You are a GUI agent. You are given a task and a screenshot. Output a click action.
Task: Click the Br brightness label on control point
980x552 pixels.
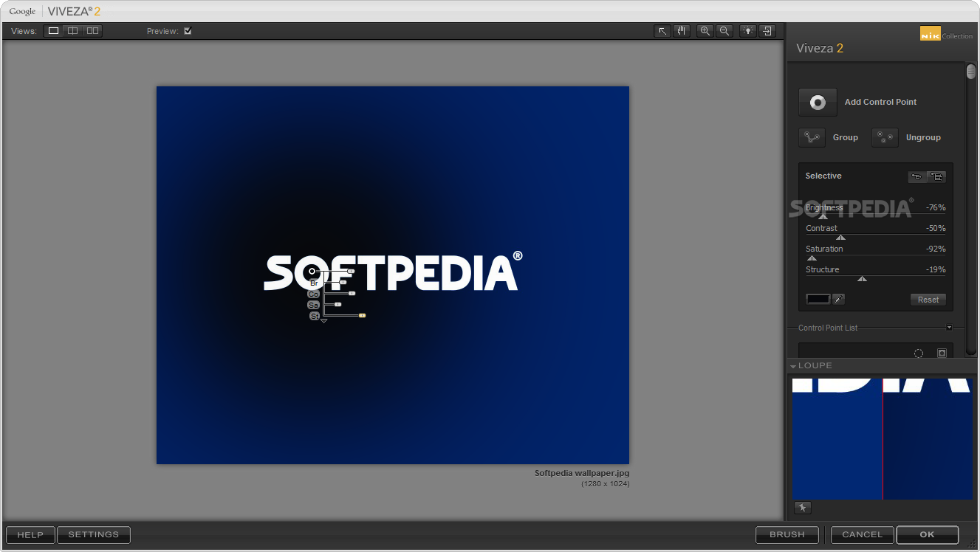click(x=314, y=283)
